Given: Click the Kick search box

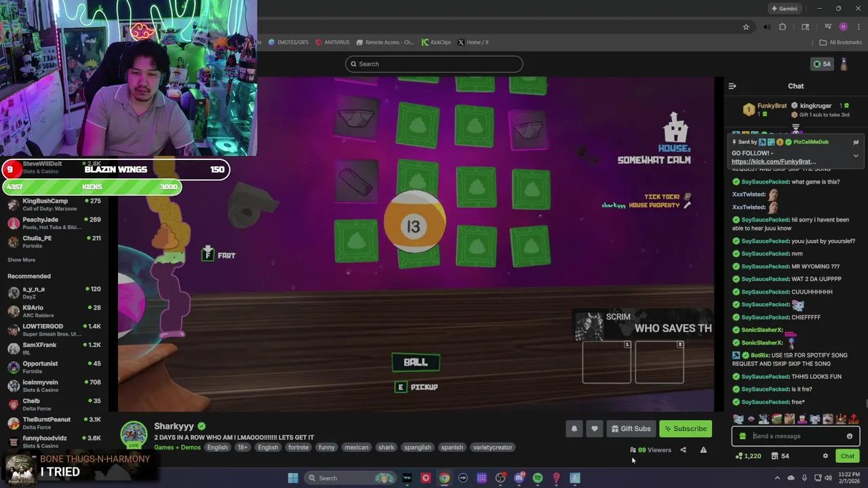Looking at the screenshot, I should (434, 64).
